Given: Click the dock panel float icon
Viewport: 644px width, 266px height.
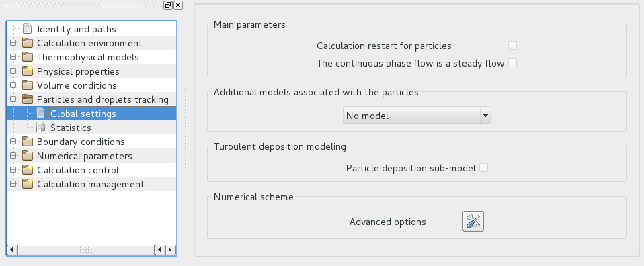Looking at the screenshot, I should 168,5.
